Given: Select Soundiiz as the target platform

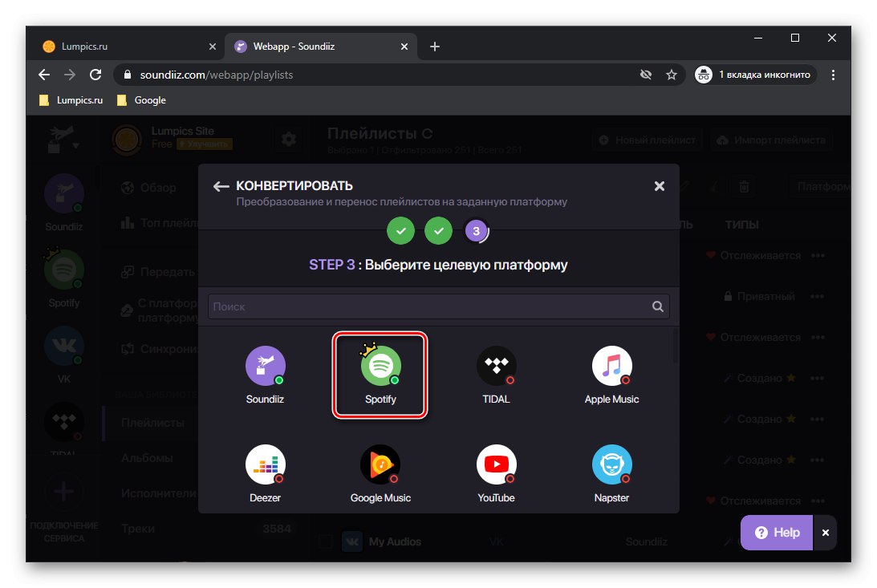Looking at the screenshot, I should click(265, 375).
